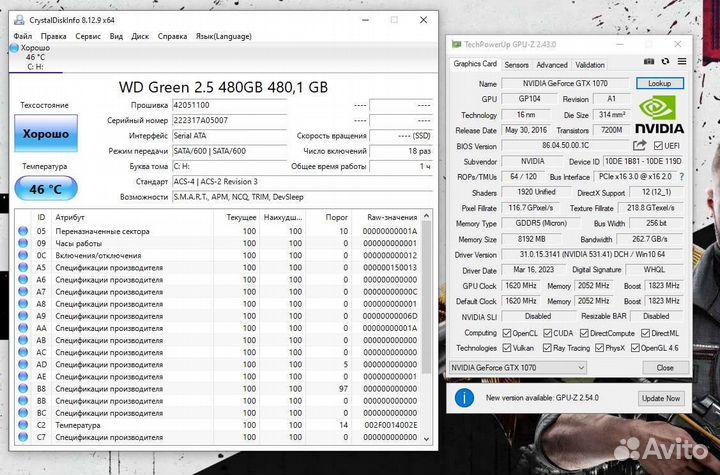This screenshot has height=475, width=720.
Task: Click the Driver Version field 31.0.15.3141
Action: click(x=592, y=254)
